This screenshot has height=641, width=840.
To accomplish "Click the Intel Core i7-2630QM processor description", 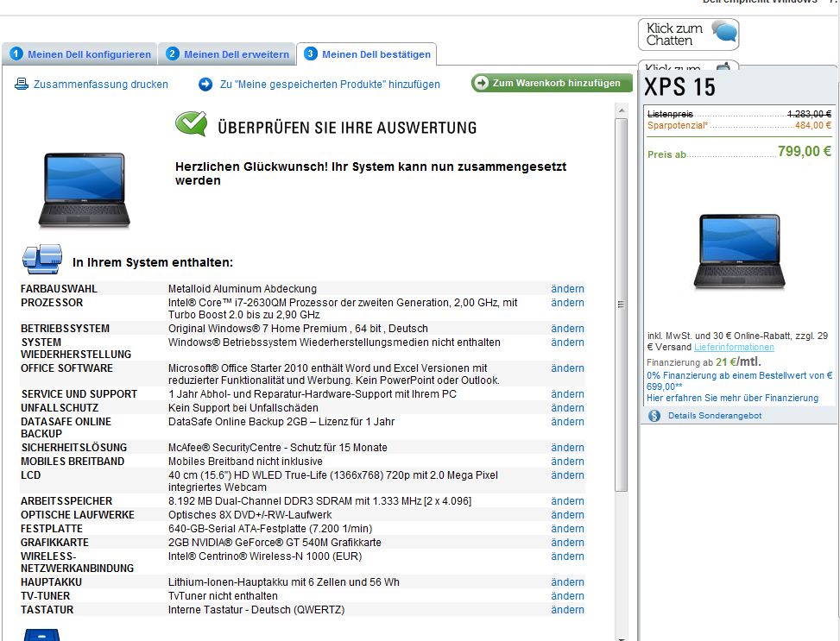I will point(343,309).
